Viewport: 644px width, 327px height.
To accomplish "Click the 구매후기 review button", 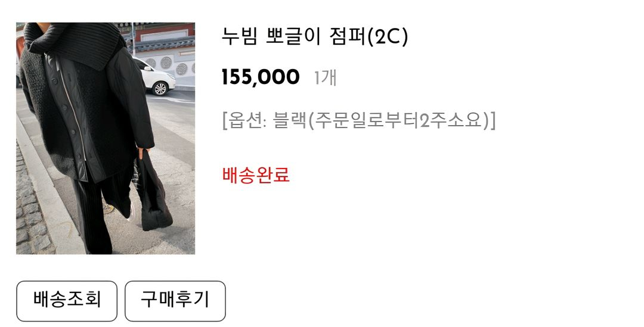I will point(175,301).
